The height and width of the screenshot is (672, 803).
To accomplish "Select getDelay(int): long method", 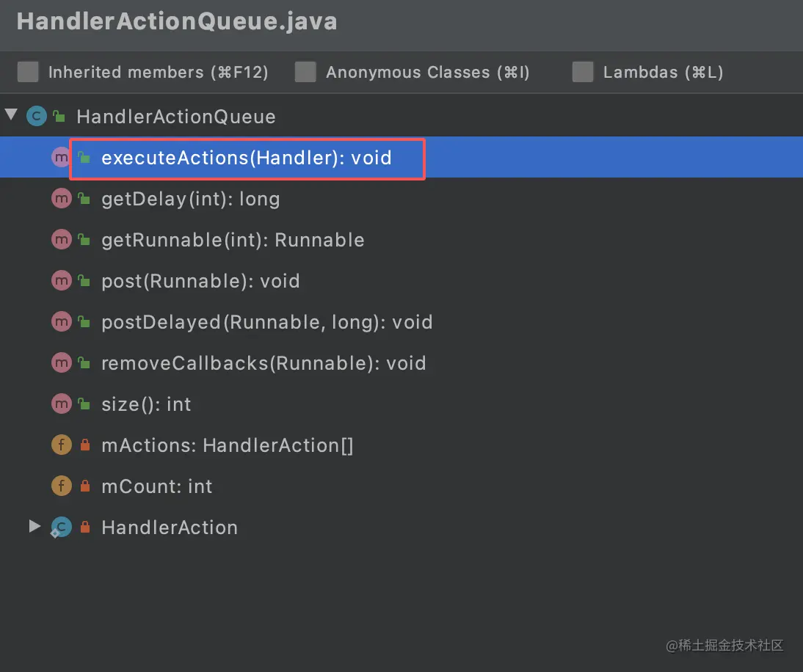I will click(190, 199).
